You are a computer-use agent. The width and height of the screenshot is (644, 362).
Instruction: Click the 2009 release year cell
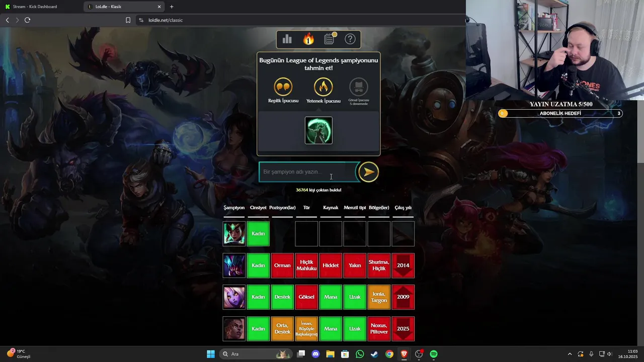click(x=403, y=297)
